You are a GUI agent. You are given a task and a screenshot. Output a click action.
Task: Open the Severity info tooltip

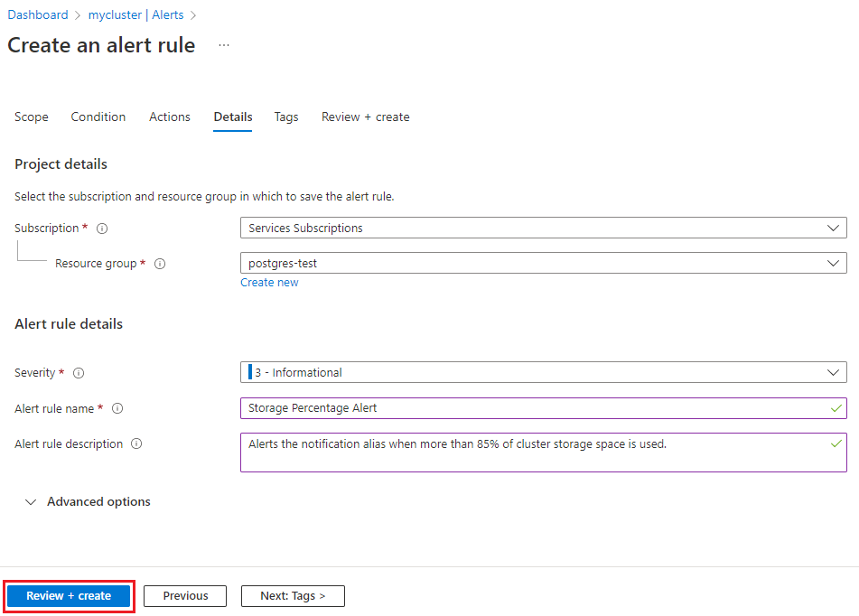79,373
